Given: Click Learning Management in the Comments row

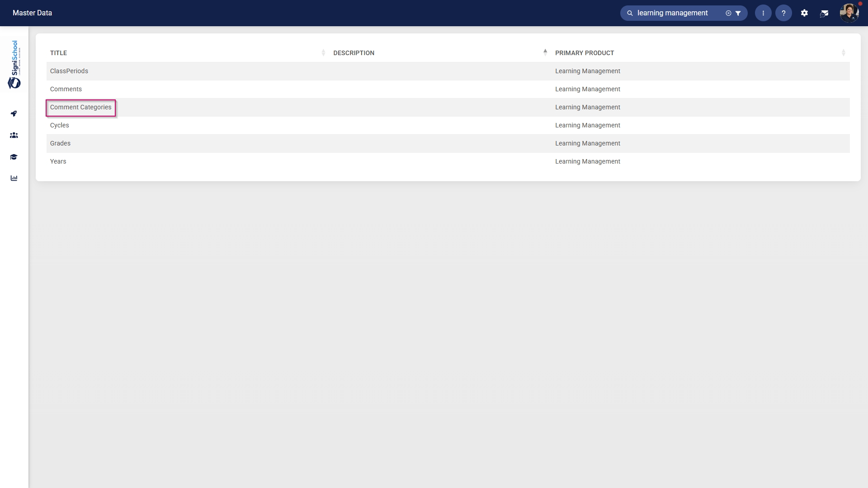Looking at the screenshot, I should [x=588, y=89].
